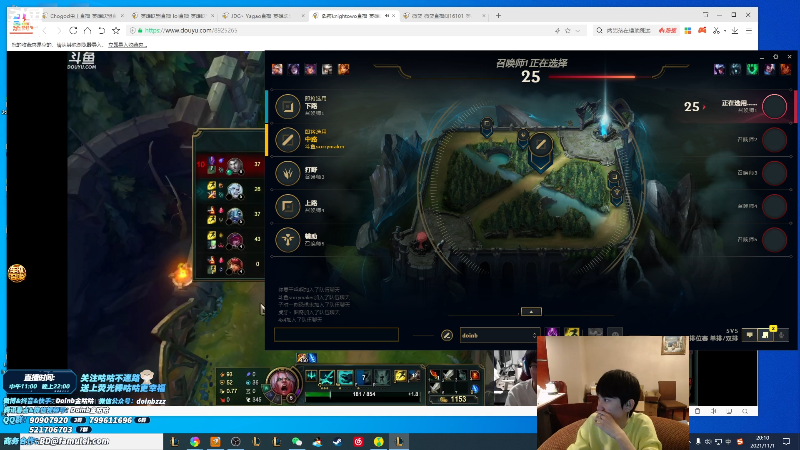800x450 pixels.
Task: Expand the champion grid up-arrow button
Action: [x=531, y=311]
